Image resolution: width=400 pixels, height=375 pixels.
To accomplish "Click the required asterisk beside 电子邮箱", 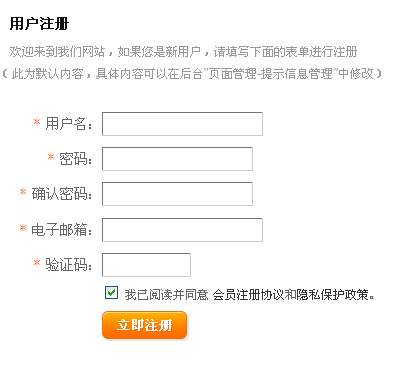I will click(23, 228).
